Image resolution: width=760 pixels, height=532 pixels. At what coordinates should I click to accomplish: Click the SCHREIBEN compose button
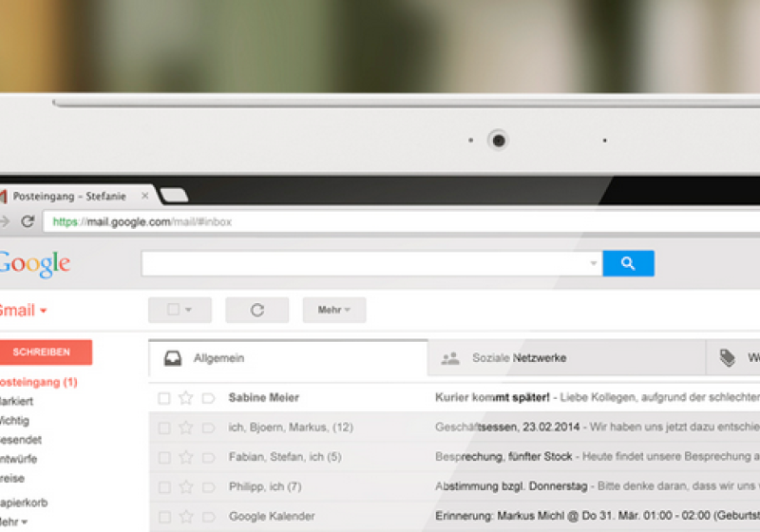(46, 352)
